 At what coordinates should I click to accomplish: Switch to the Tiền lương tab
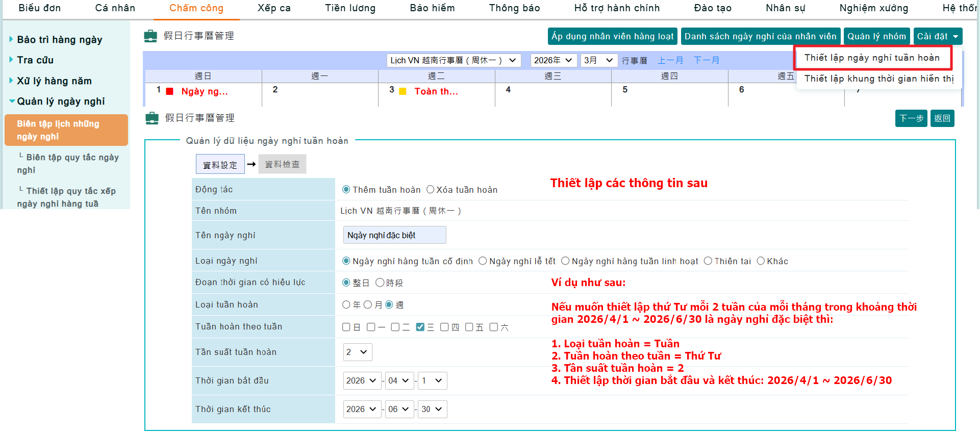click(x=350, y=8)
